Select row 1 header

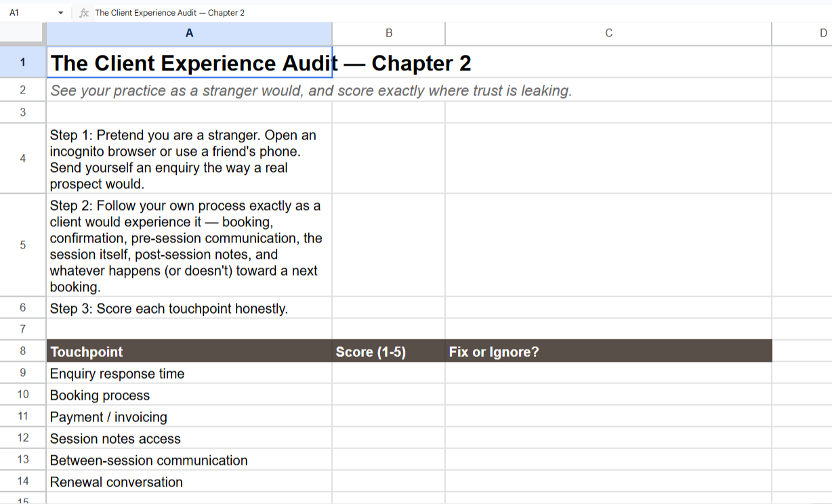(22, 62)
